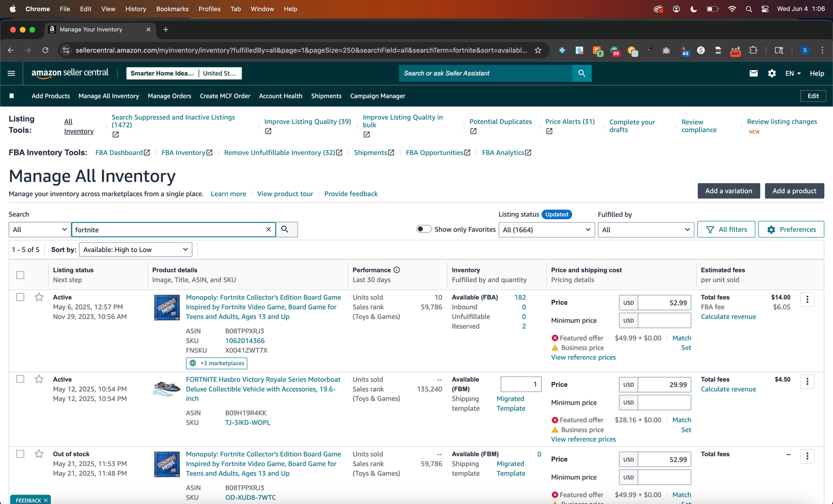
Task: Click the bookmark flag icon in navbar
Action: click(x=11, y=96)
